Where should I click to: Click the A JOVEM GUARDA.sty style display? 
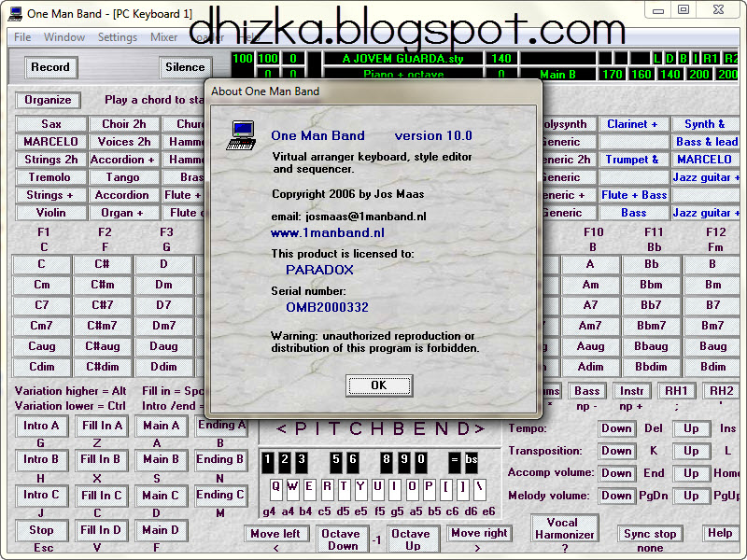(402, 59)
